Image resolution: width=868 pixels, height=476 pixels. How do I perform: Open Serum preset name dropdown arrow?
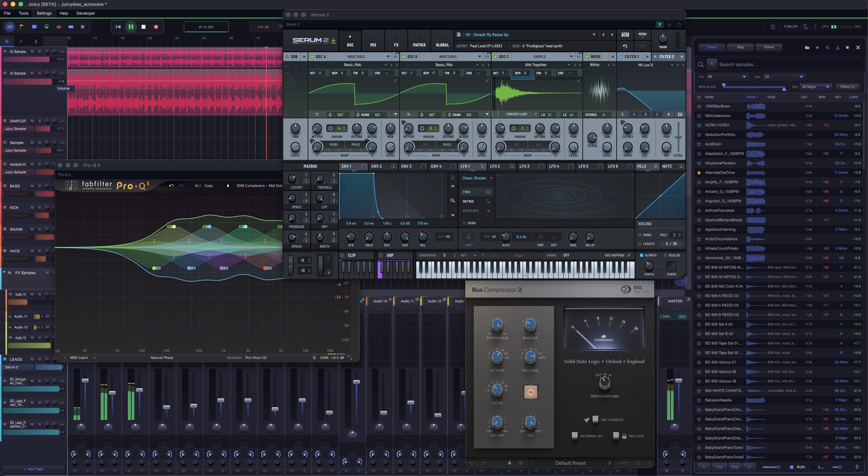tap(594, 34)
